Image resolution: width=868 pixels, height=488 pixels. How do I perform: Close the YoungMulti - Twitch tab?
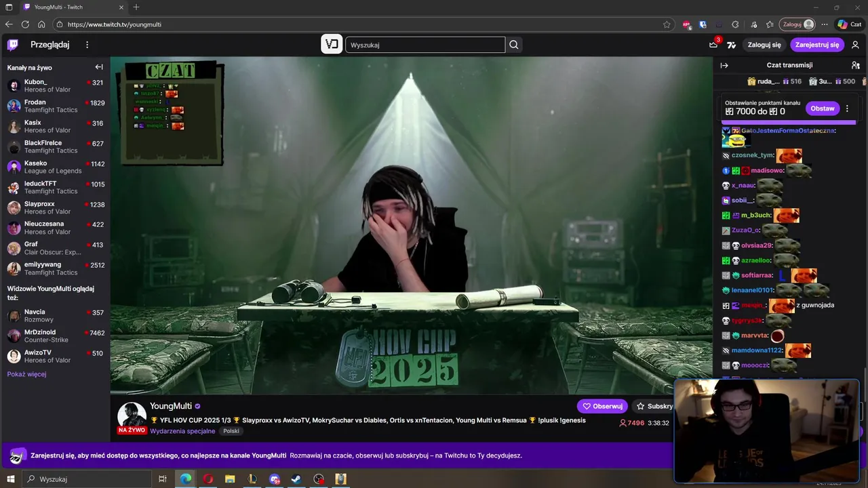(121, 7)
